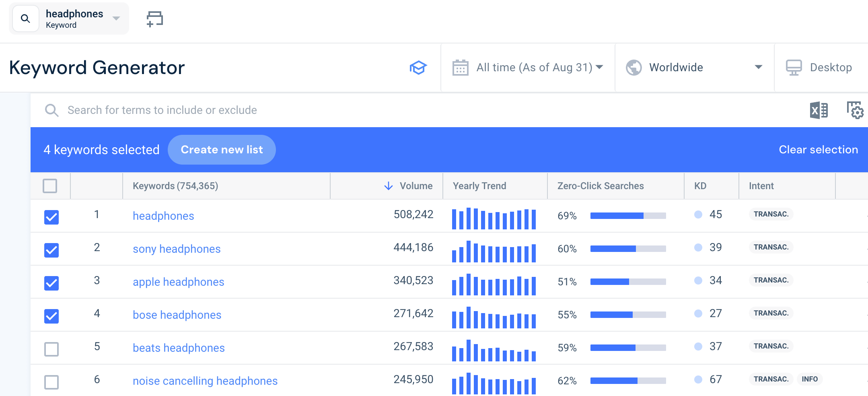Click the Keyword Generator page title
868x396 pixels.
point(97,68)
